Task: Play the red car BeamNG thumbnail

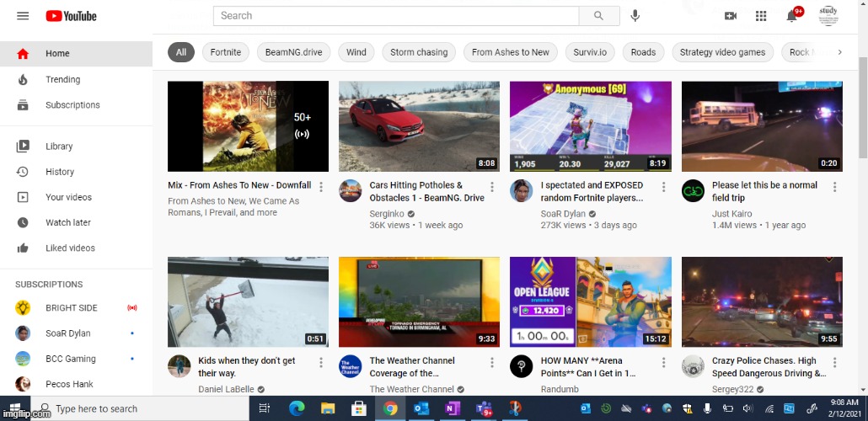Action: 419,126
